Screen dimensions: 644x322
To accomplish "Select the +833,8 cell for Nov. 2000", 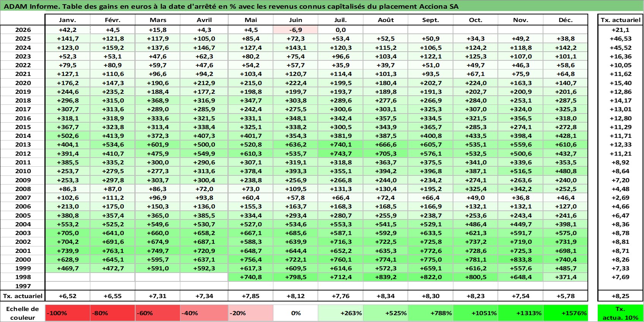I will (x=521, y=259).
